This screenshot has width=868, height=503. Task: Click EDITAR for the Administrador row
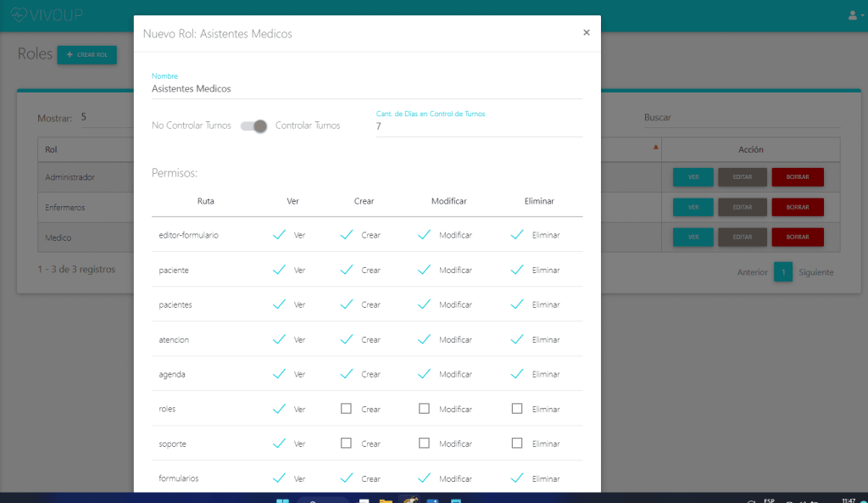[743, 177]
